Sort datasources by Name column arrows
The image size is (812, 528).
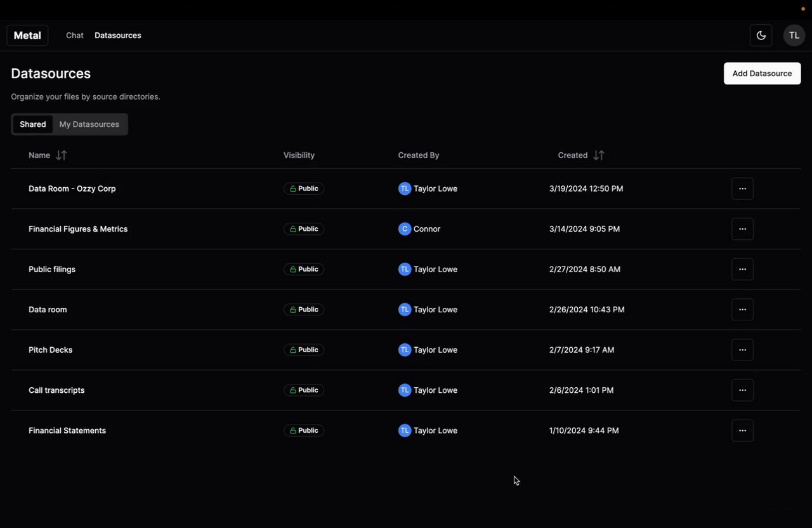[x=62, y=155]
